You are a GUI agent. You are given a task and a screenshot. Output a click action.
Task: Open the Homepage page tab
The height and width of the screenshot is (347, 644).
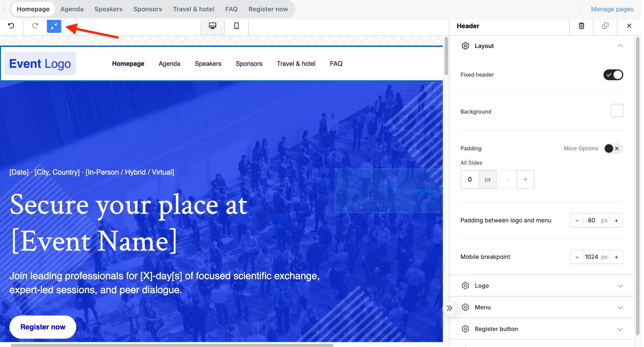[x=33, y=9]
